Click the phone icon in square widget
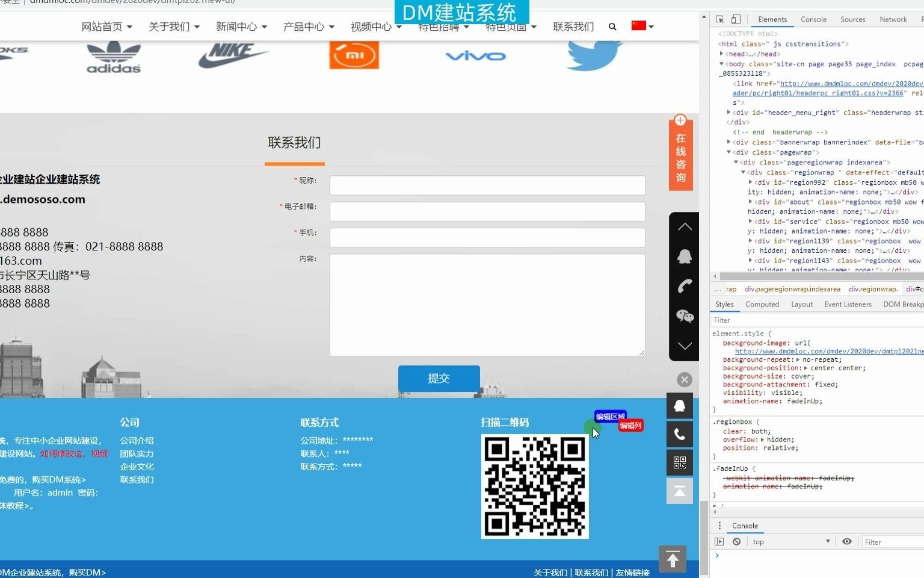 click(680, 434)
